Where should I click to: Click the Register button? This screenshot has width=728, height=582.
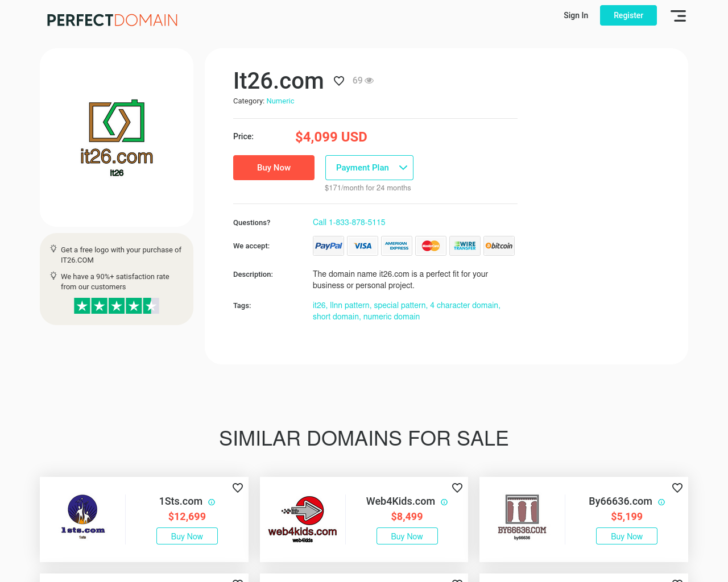coord(628,15)
